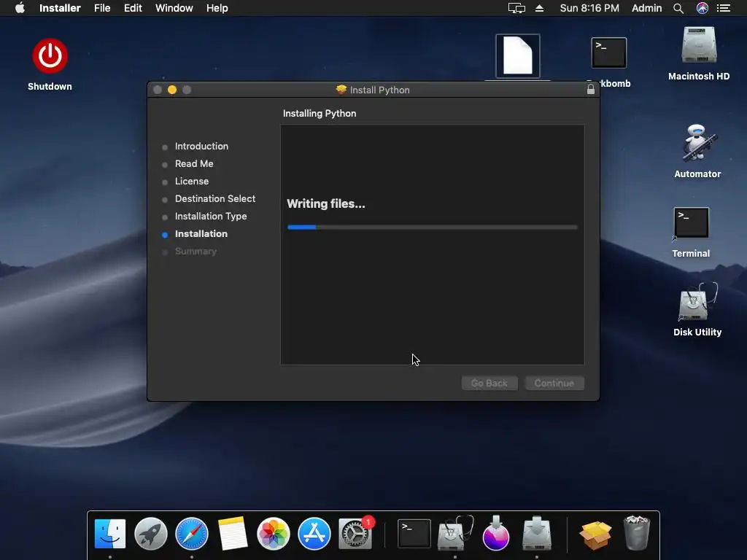Select the Introduction step
Screen dimensions: 747x560
[201, 146]
